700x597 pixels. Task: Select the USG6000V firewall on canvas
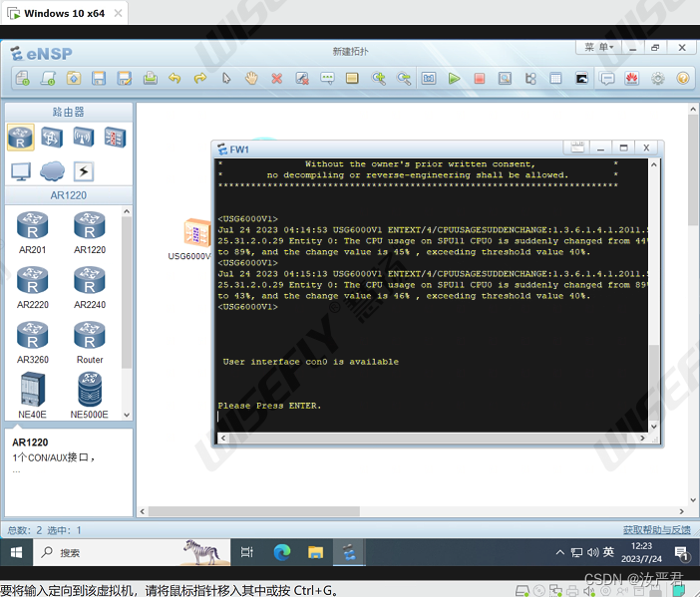click(196, 232)
